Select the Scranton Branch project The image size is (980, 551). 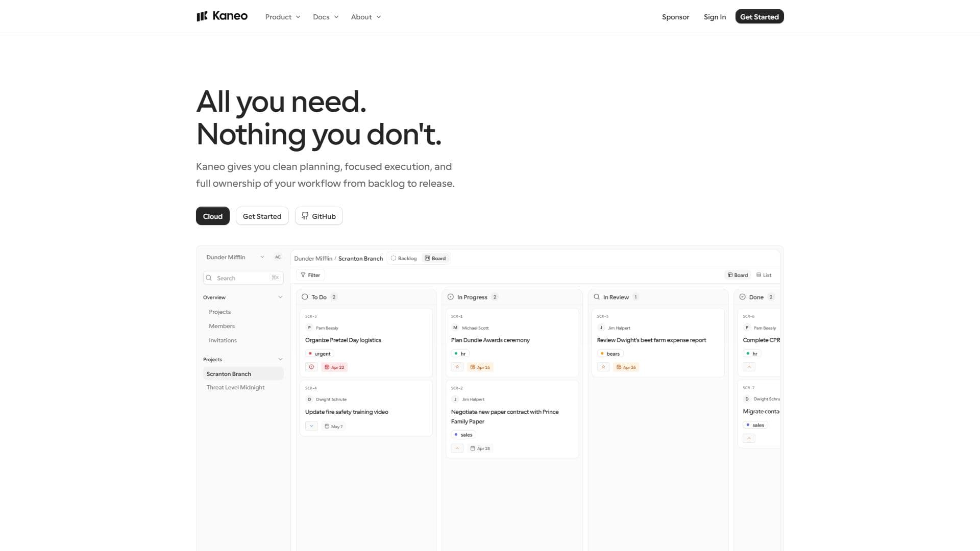point(243,374)
